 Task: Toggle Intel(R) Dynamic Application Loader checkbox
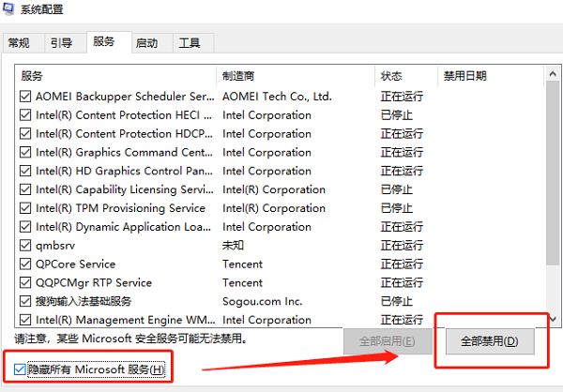click(x=25, y=227)
